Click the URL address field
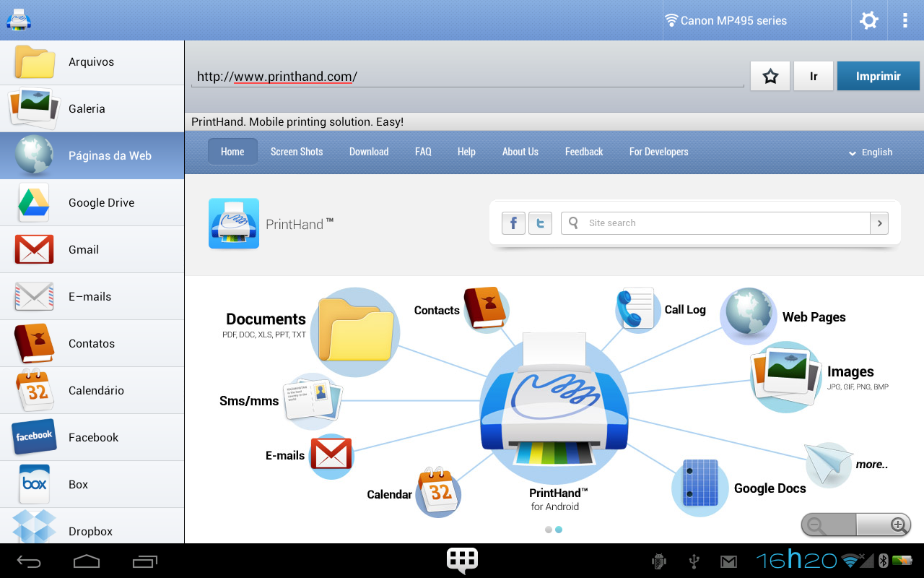Screen dimensions: 924x578 [468, 76]
